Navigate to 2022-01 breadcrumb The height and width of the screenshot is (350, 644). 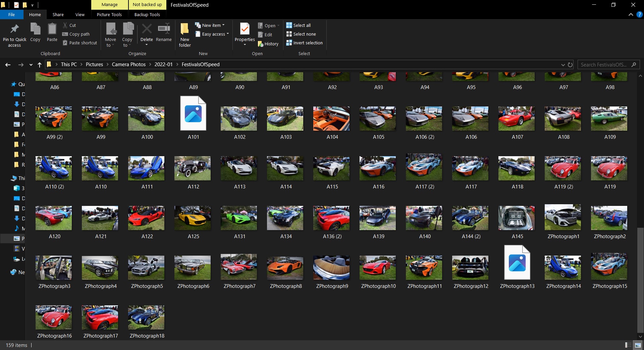click(x=163, y=64)
